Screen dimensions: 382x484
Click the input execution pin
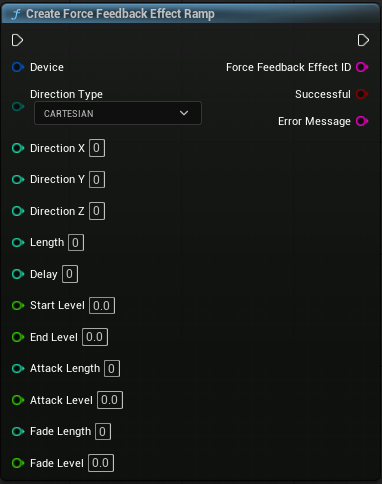(17, 40)
